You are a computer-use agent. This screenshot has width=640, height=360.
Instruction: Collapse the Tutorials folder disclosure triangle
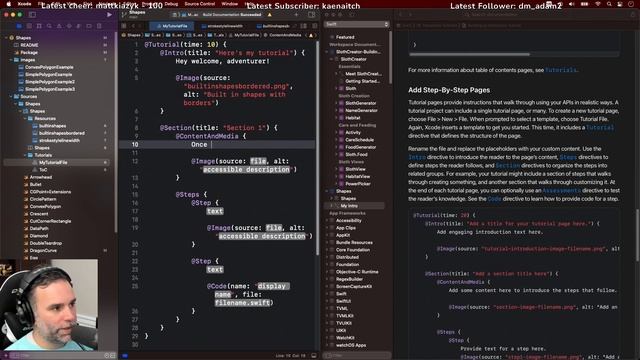click(25, 155)
